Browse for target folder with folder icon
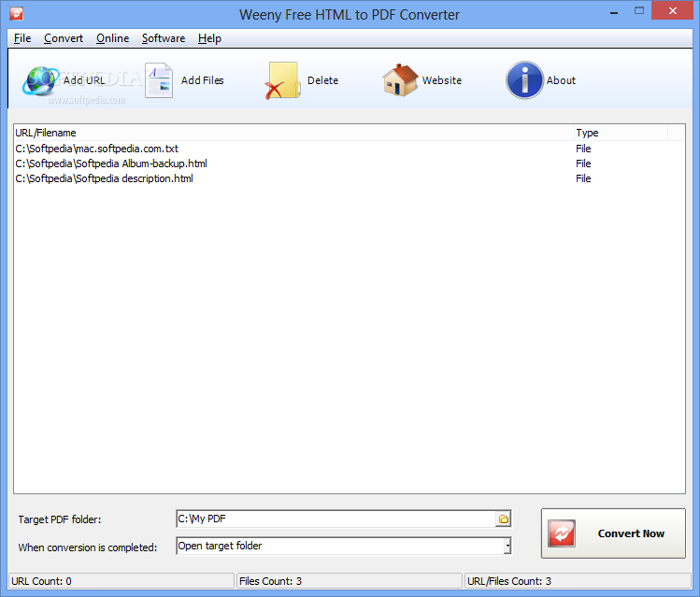 (x=503, y=519)
